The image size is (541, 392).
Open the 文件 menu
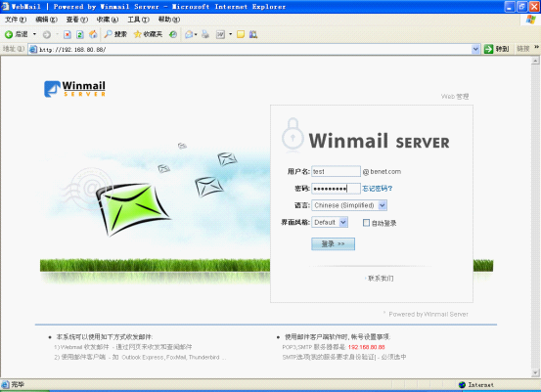click(16, 20)
